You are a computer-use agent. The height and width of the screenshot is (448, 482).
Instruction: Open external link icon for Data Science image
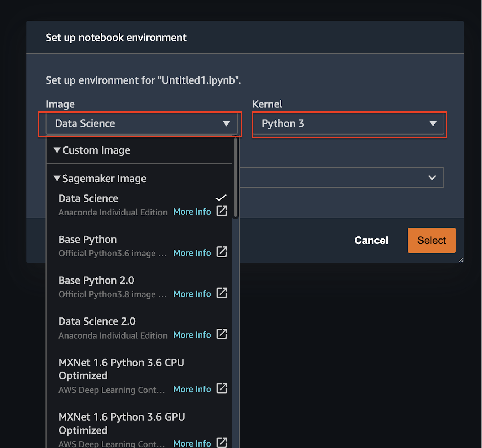click(x=222, y=211)
